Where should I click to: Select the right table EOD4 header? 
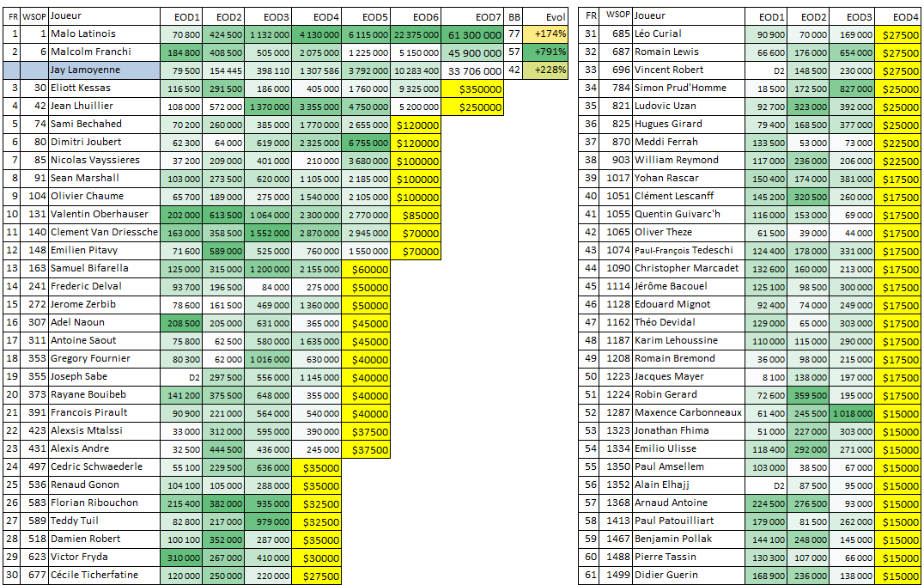tap(898, 16)
